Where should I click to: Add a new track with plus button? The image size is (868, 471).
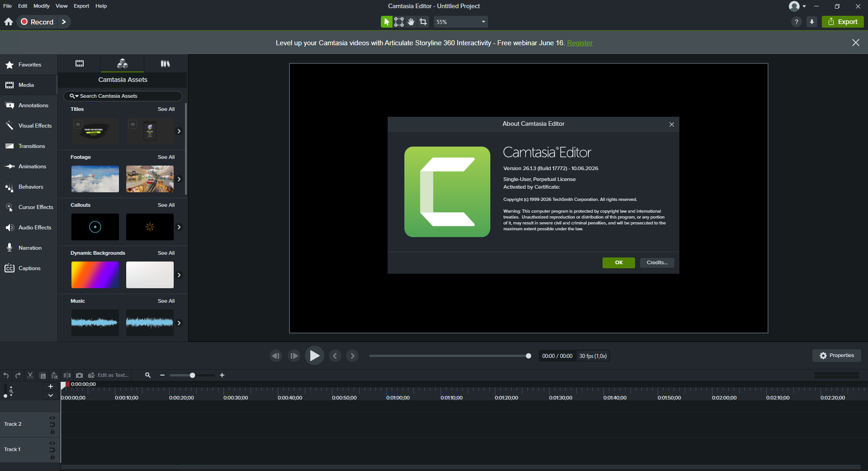[51, 386]
